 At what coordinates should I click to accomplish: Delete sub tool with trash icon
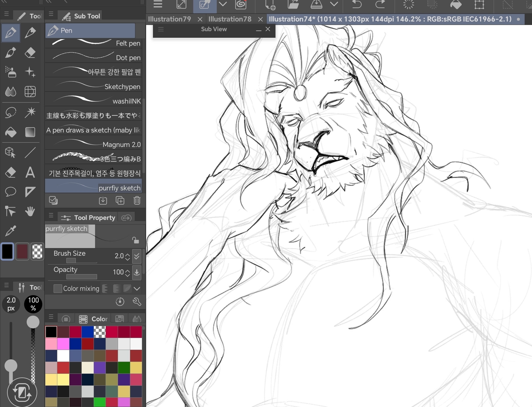pyautogui.click(x=137, y=201)
